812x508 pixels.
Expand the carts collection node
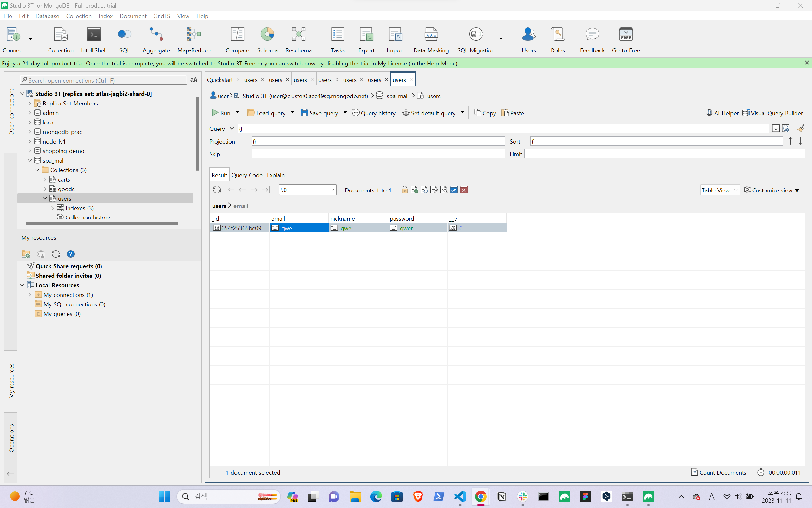[45, 179]
